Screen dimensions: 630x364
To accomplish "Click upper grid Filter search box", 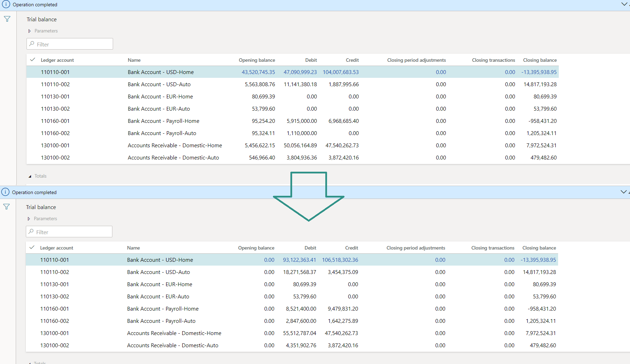I will tap(70, 44).
